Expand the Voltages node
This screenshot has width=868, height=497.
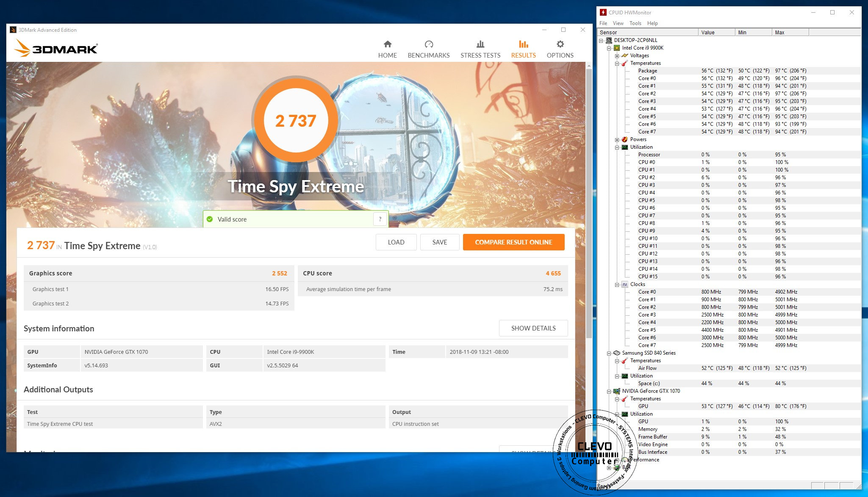pyautogui.click(x=617, y=56)
